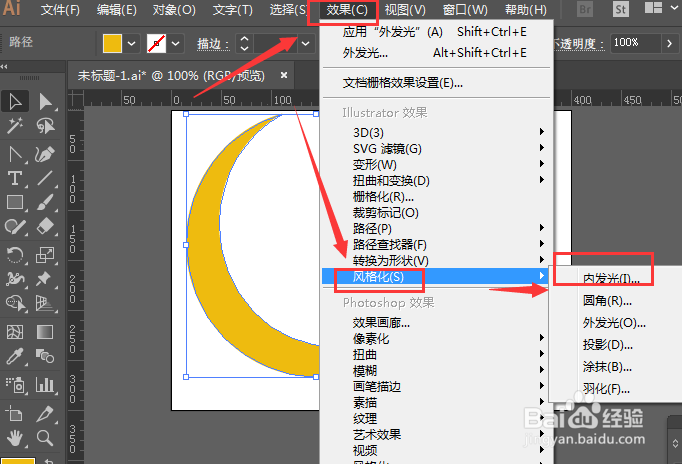This screenshot has height=464, width=682.
Task: Open the stroke weight dropdown
Action: point(306,43)
